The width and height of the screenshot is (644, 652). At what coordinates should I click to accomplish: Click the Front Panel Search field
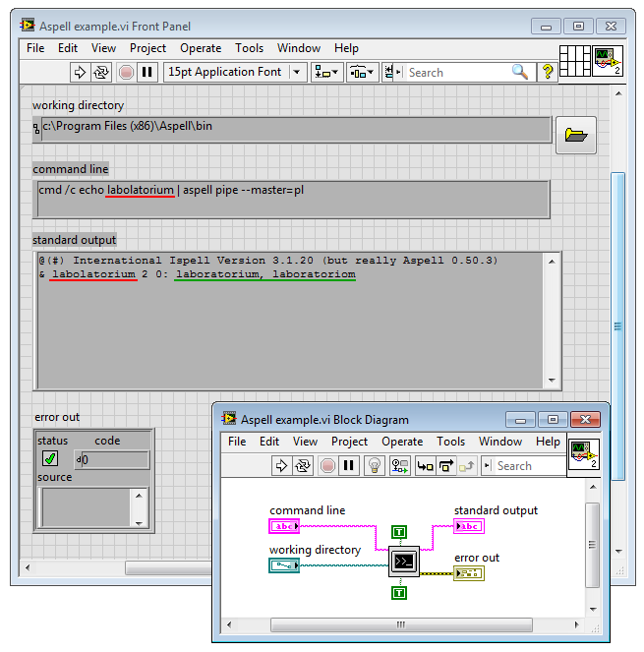coord(457,73)
